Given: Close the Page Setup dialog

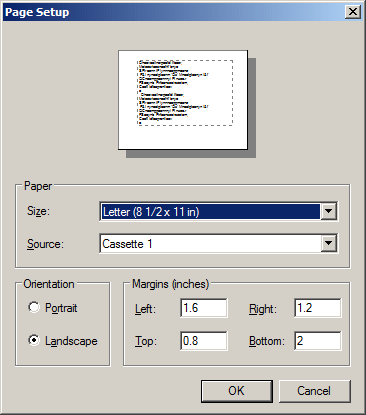Looking at the screenshot, I should point(353,12).
